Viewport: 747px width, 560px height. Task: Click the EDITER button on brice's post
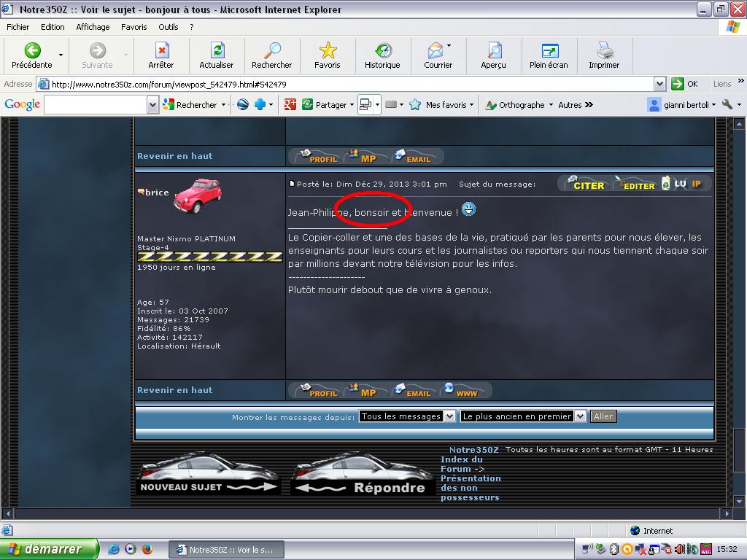[x=636, y=184]
